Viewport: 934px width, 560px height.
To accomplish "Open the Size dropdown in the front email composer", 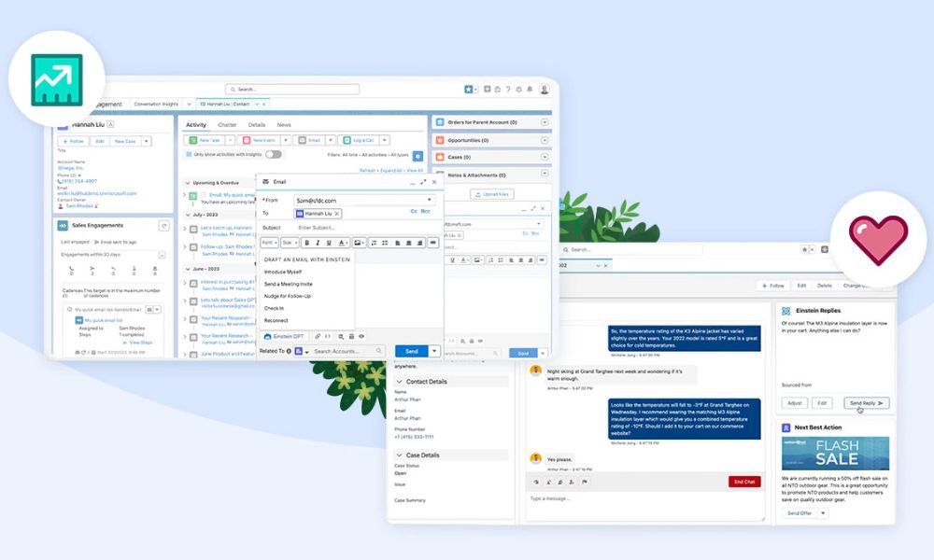I will click(290, 243).
